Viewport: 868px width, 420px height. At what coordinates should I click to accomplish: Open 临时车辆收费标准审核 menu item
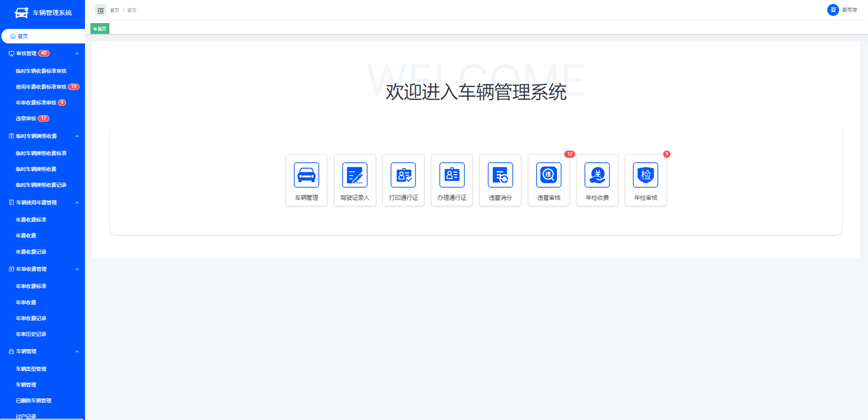[41, 71]
